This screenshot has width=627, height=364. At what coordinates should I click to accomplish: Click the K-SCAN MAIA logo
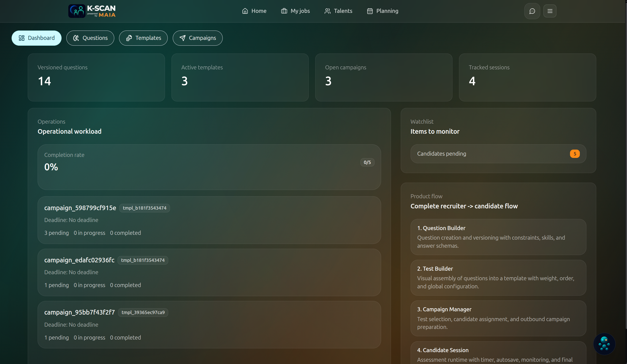click(x=92, y=11)
